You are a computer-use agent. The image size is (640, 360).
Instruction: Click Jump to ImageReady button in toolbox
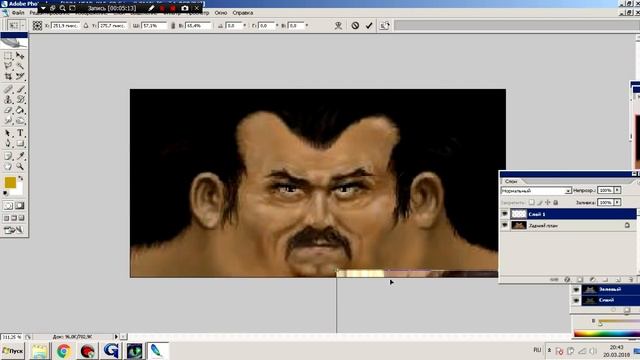14,230
